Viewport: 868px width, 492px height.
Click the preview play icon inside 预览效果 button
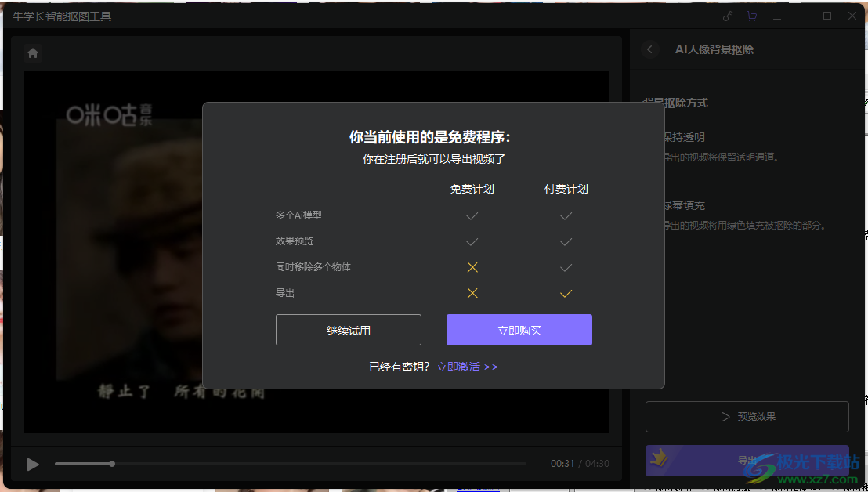coord(725,416)
